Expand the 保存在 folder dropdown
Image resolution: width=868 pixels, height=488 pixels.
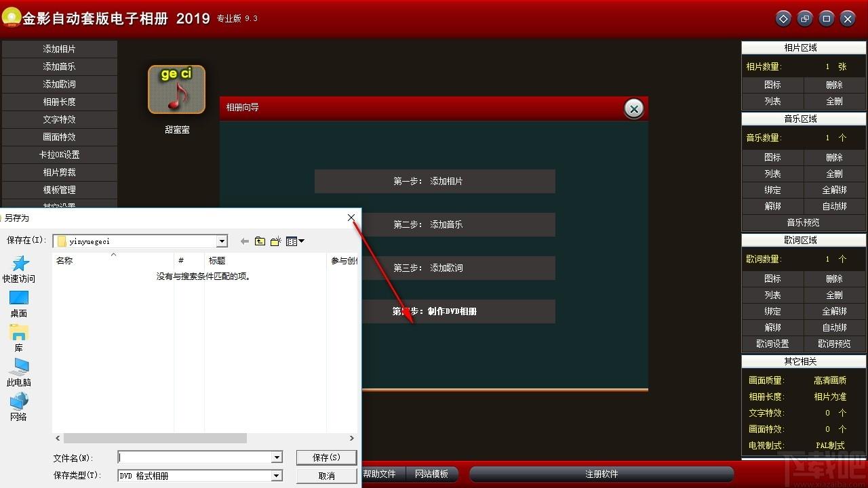pyautogui.click(x=222, y=241)
